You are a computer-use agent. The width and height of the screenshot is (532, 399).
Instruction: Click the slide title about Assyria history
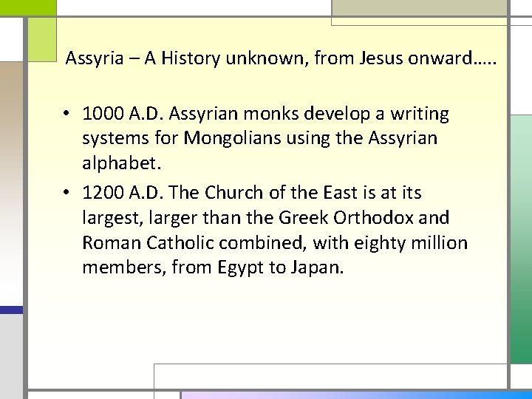[x=281, y=58]
